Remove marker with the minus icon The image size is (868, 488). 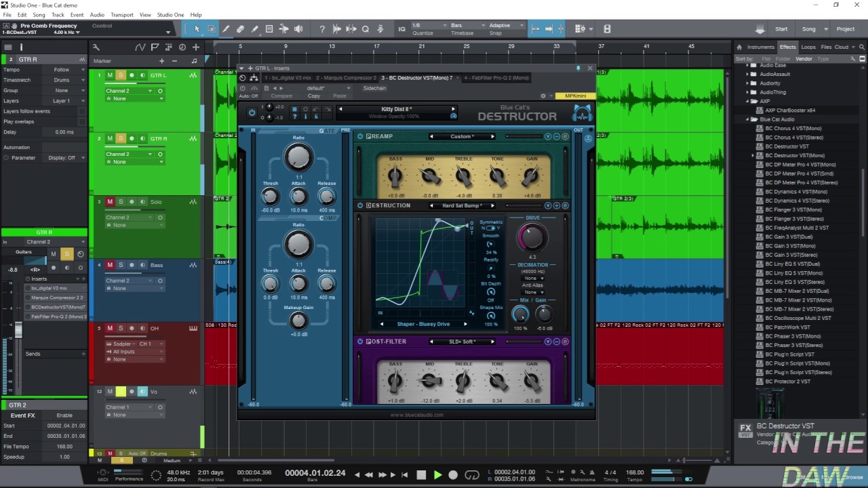[x=174, y=61]
